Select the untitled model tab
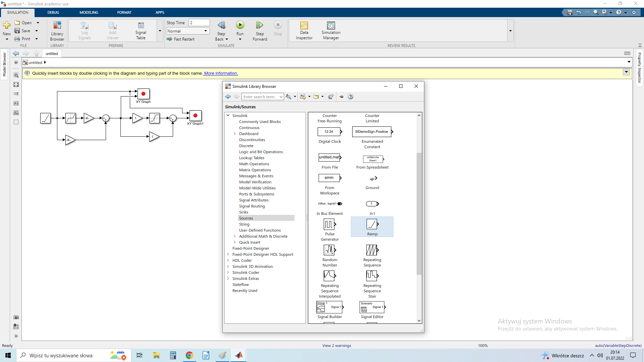Image resolution: width=644 pixels, height=362 pixels. [x=52, y=54]
